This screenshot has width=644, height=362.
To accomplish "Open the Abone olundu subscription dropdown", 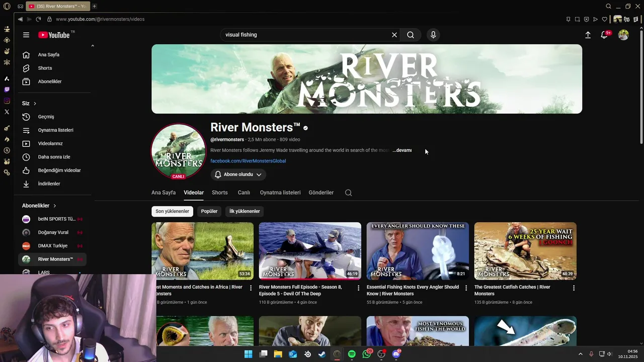I will (238, 174).
